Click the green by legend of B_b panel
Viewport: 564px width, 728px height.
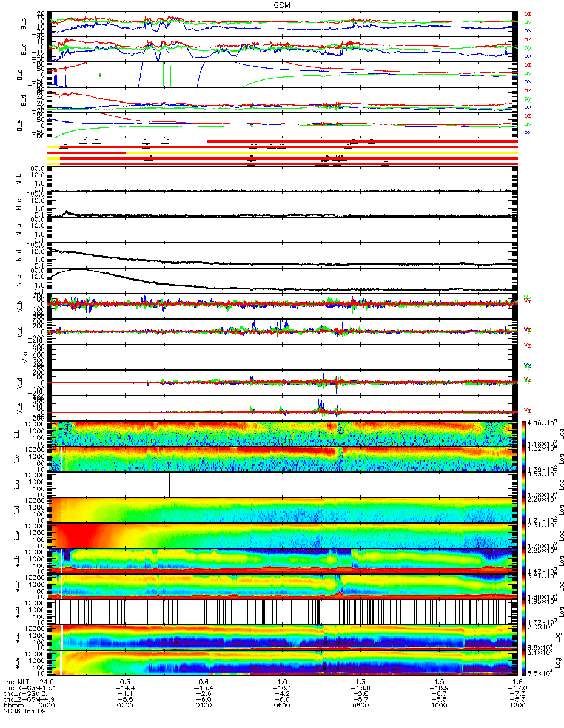[x=528, y=22]
